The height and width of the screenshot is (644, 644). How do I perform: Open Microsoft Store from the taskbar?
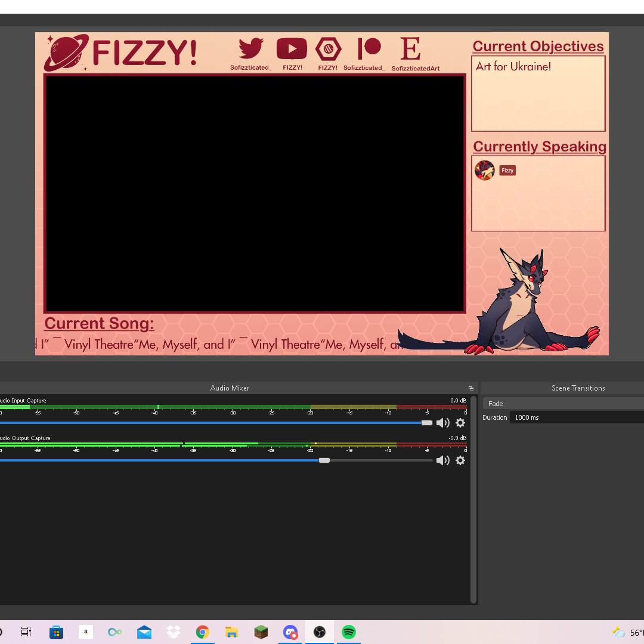click(x=56, y=632)
